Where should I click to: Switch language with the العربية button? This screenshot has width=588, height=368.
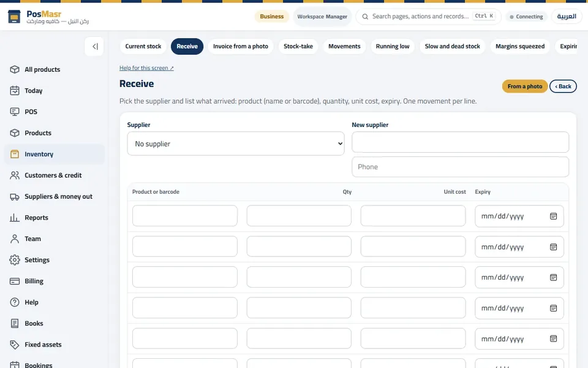[x=567, y=17]
